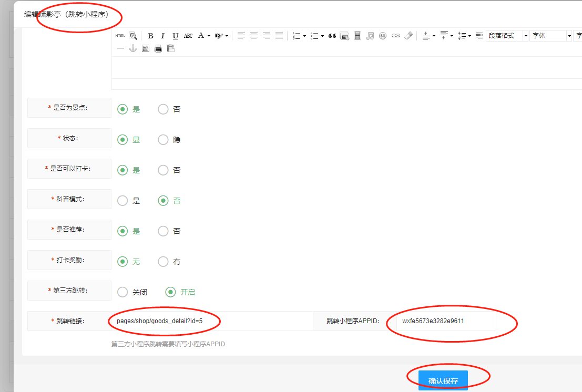Focus the 跳转小程序APPID input field
Viewport: 582px width, 392px height.
pyautogui.click(x=446, y=321)
